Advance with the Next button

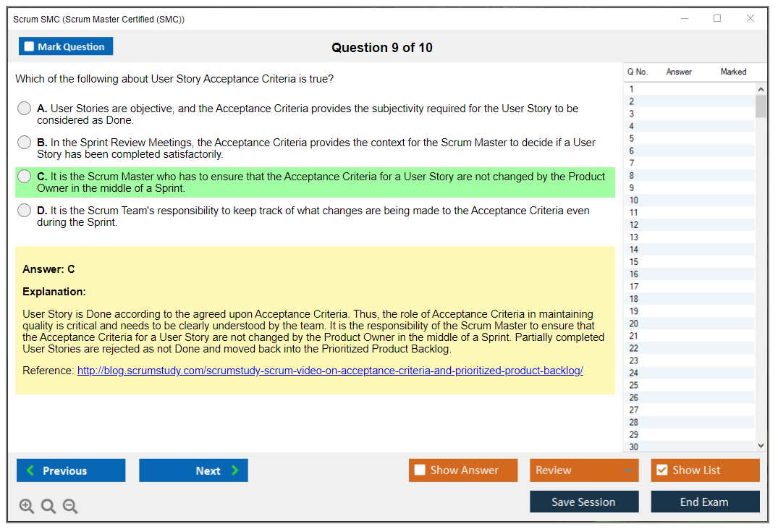[x=193, y=470]
